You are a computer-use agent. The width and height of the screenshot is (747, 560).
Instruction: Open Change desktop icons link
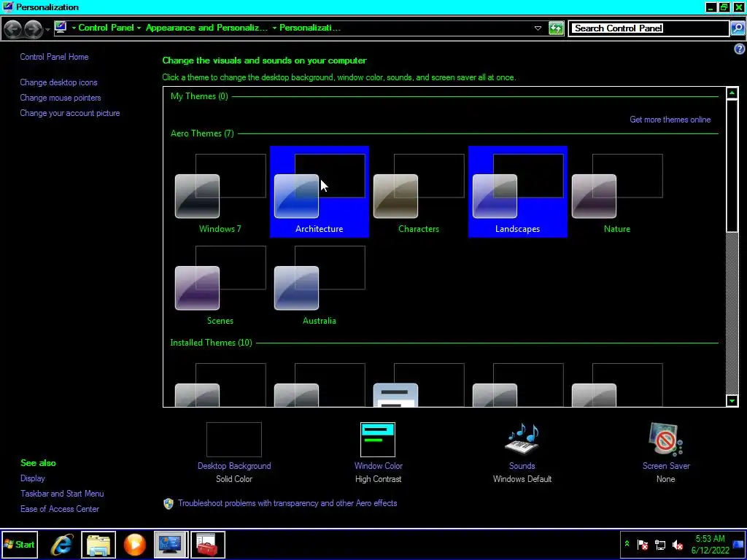click(x=58, y=82)
